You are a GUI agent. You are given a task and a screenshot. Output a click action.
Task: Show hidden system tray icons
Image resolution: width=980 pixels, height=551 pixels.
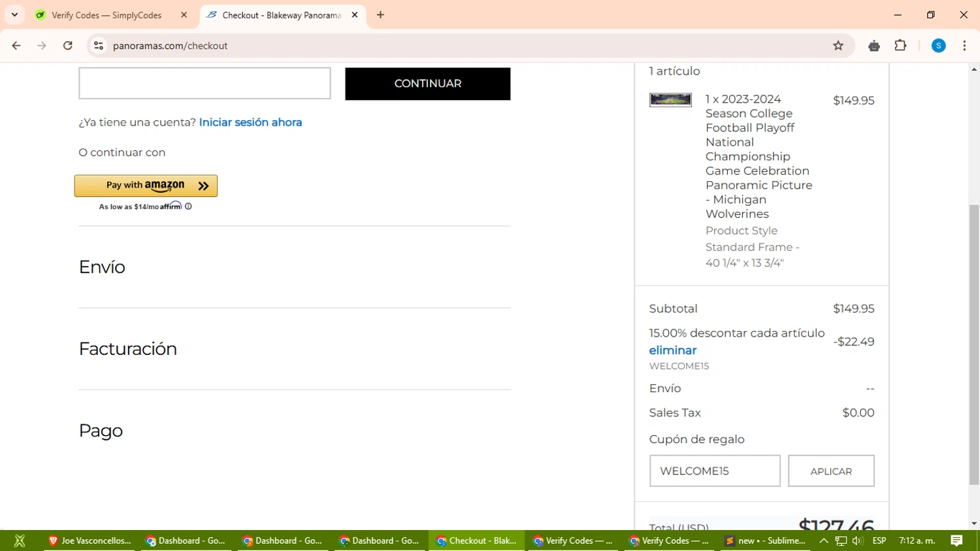[x=824, y=541]
